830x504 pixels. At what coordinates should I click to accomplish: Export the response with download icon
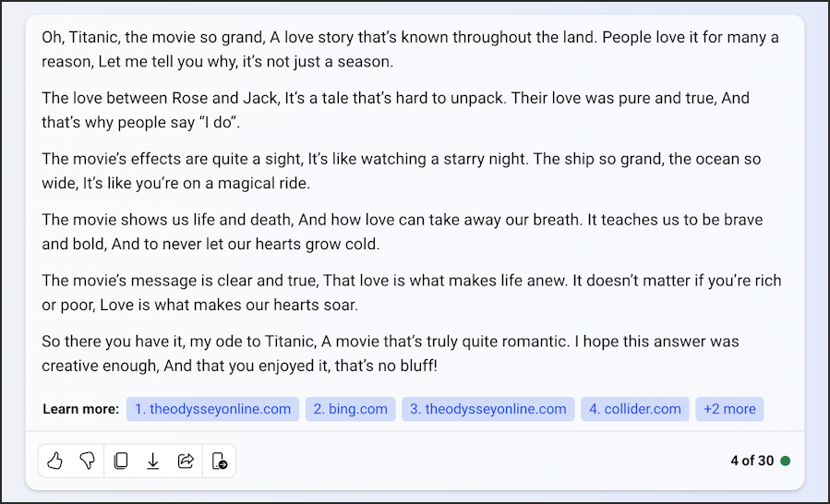[153, 461]
